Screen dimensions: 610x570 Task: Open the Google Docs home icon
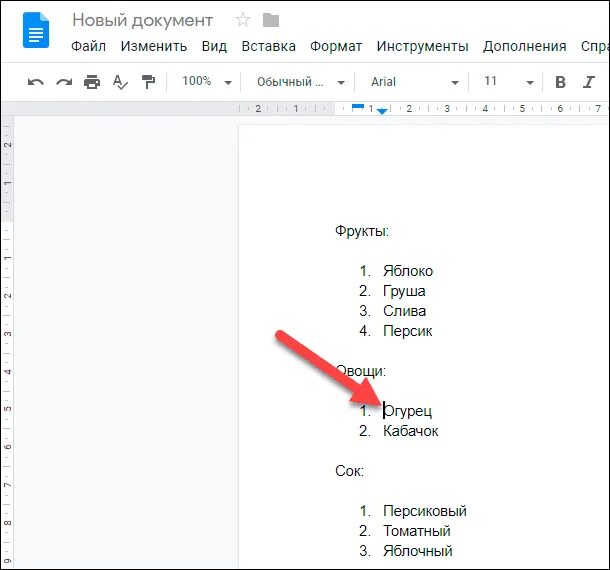pos(36,30)
